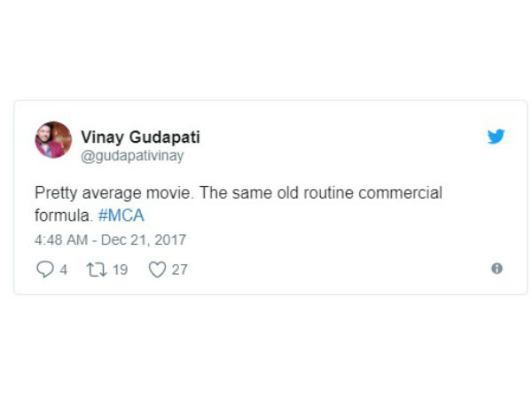Like the tweet with the heart icon
This screenshot has height=399, width=532.
157,269
